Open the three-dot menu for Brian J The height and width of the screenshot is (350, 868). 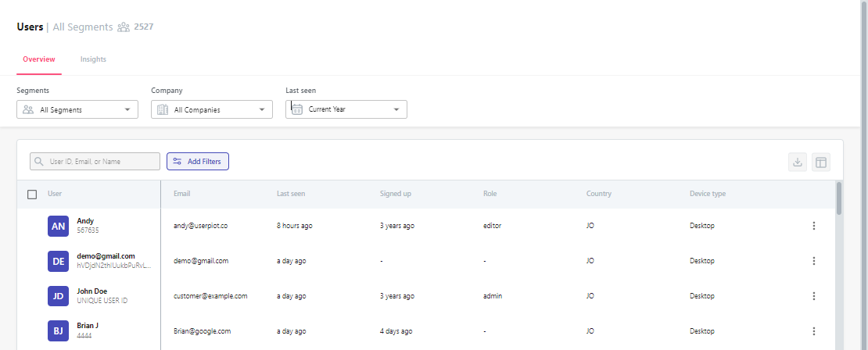pos(814,331)
